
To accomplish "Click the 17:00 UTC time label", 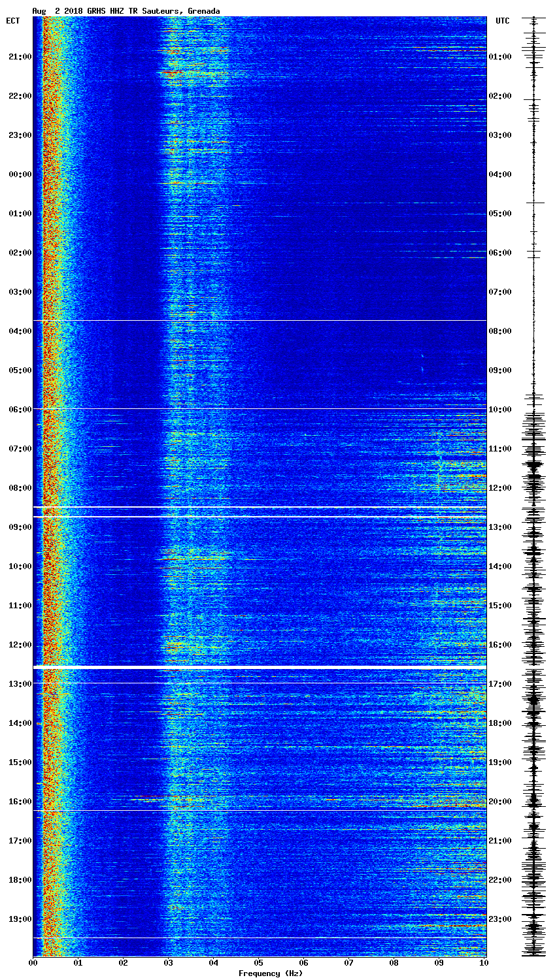I will (x=500, y=684).
